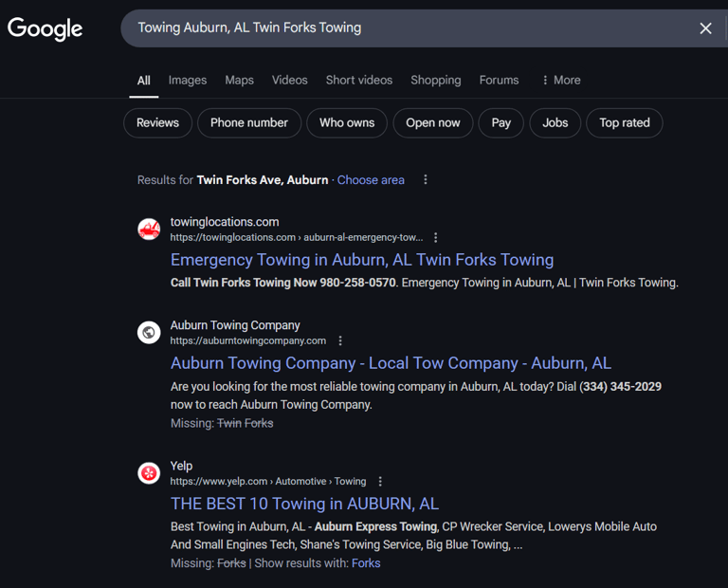This screenshot has width=728, height=588.
Task: Click the '(334) 345-2029' phone number
Action: pos(620,387)
